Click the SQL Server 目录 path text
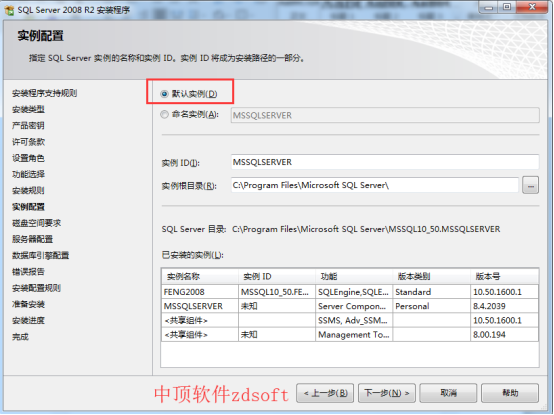 point(366,230)
